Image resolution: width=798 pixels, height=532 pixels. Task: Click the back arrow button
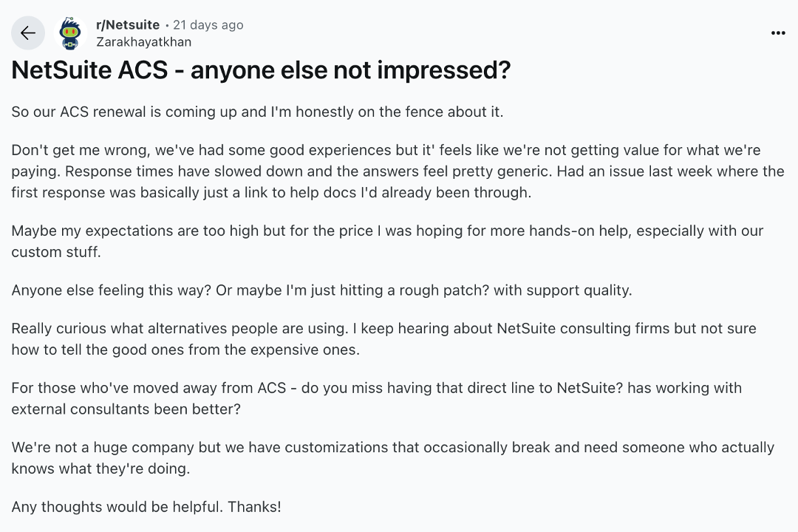pos(28,33)
